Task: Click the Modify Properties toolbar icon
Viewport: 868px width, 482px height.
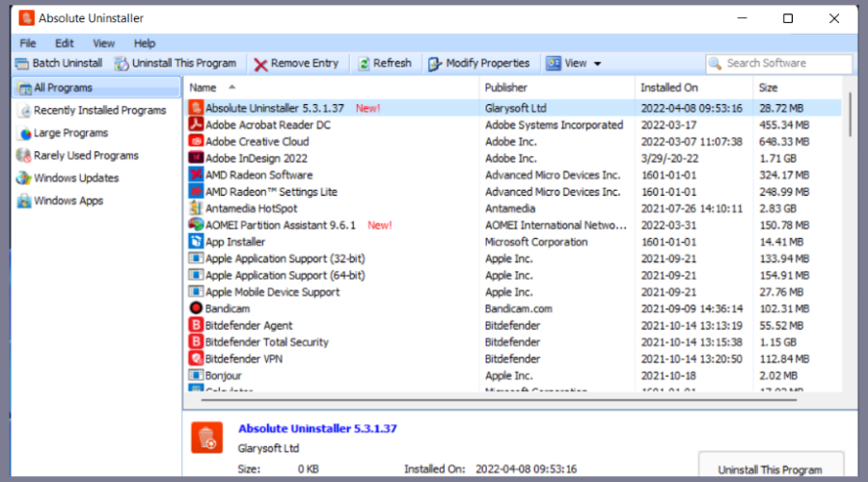Action: (x=435, y=64)
